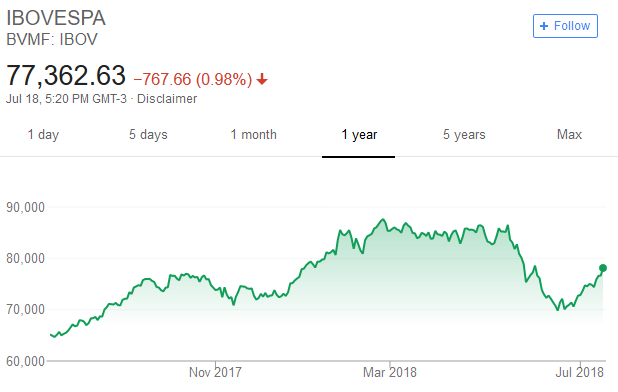Screen dimensions: 618x392
Task: Click the Mar 2018 axis label
Action: tap(389, 372)
